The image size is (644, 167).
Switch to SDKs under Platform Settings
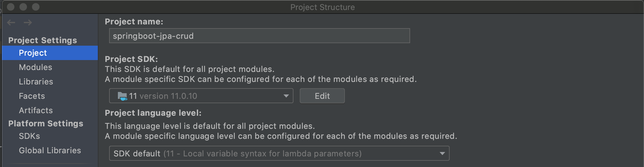pos(29,136)
